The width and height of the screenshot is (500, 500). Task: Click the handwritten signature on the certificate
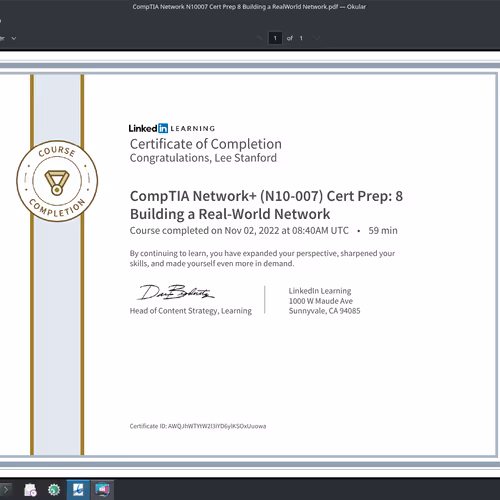point(176,293)
